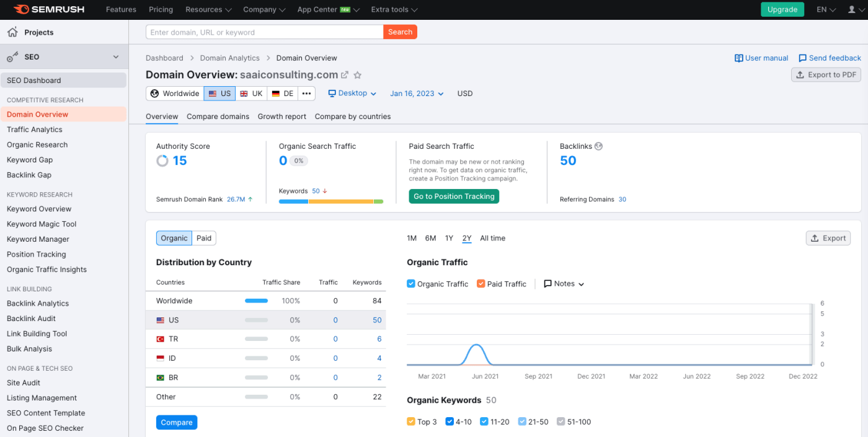The width and height of the screenshot is (868, 437).
Task: Toggle the 51-100 keyword position checkbox
Action: [562, 422]
